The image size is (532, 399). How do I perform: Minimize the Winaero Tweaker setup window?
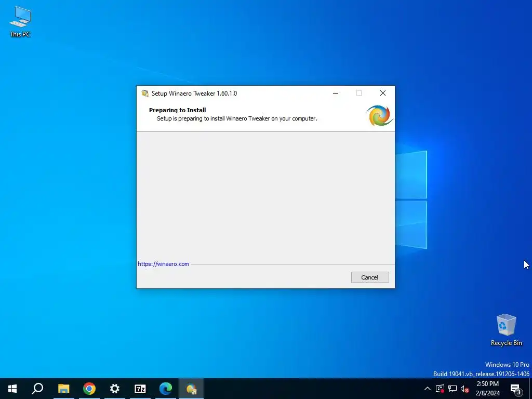coord(336,94)
